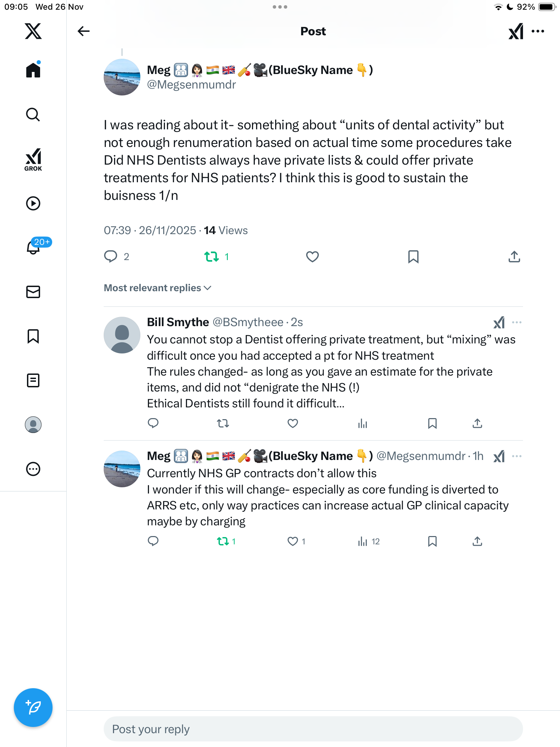Open the sidebar More circle menu
This screenshot has width=560, height=747.
coord(33,469)
